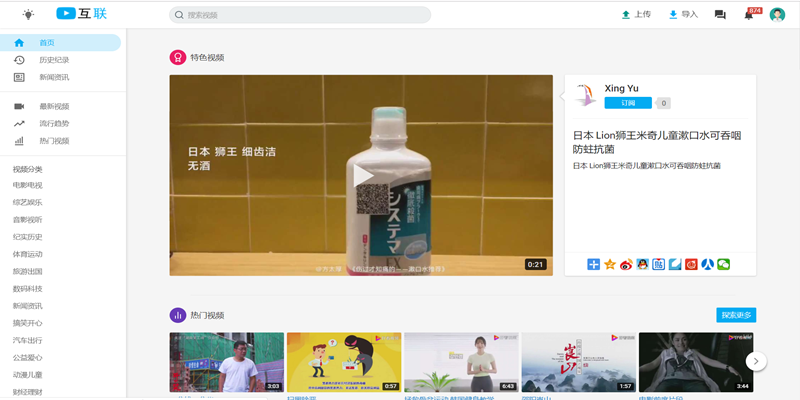The image size is (800, 400).
Task: Select the 电影电视 category
Action: click(x=28, y=185)
